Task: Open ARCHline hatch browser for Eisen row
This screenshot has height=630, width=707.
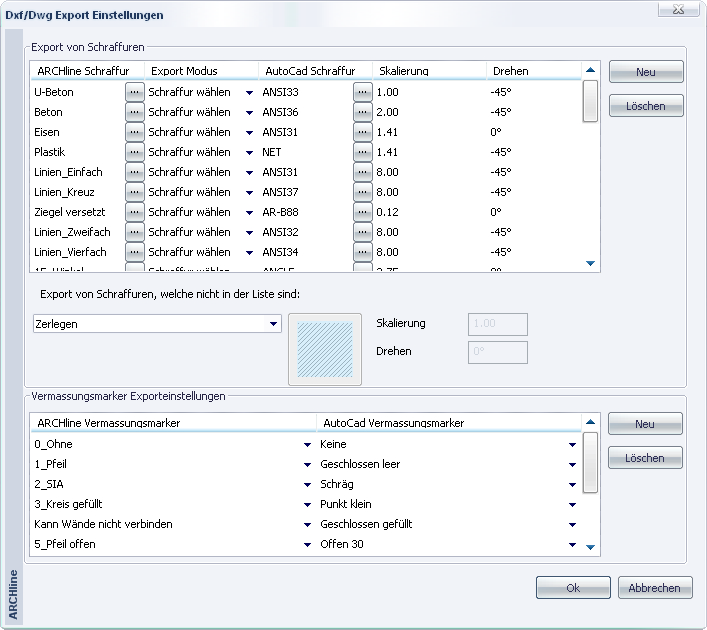Action: tap(134, 132)
